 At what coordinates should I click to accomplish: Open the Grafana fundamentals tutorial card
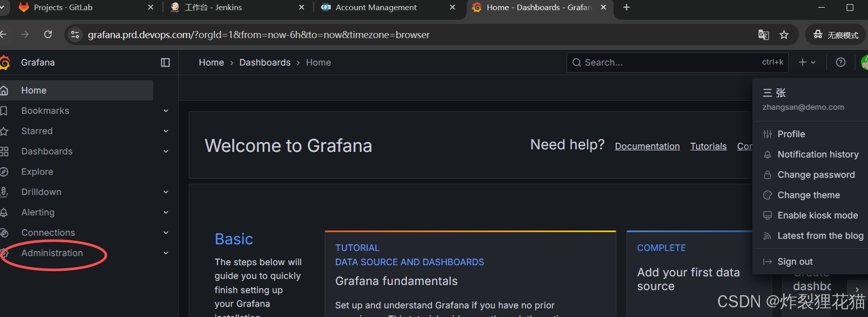pos(470,274)
